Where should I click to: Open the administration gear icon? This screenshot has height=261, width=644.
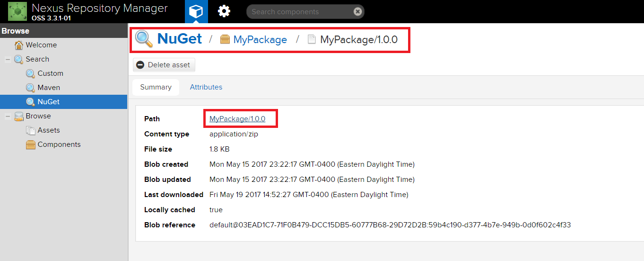point(224,11)
